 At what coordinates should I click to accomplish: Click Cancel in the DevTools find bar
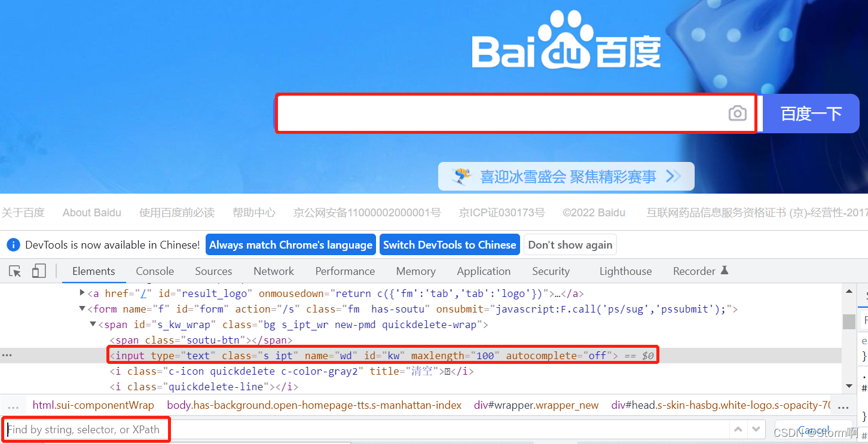[813, 430]
